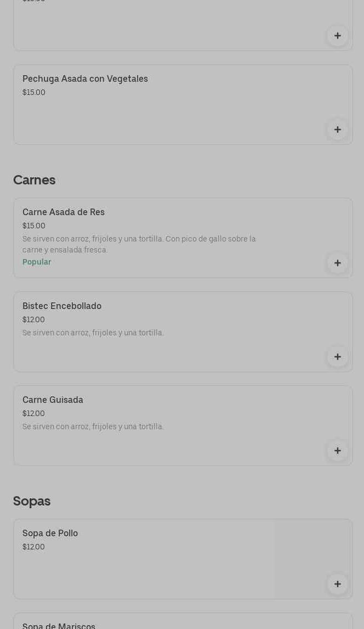Select the Bistec Encebollado item name
This screenshot has width=364, height=629.
pyautogui.click(x=62, y=306)
